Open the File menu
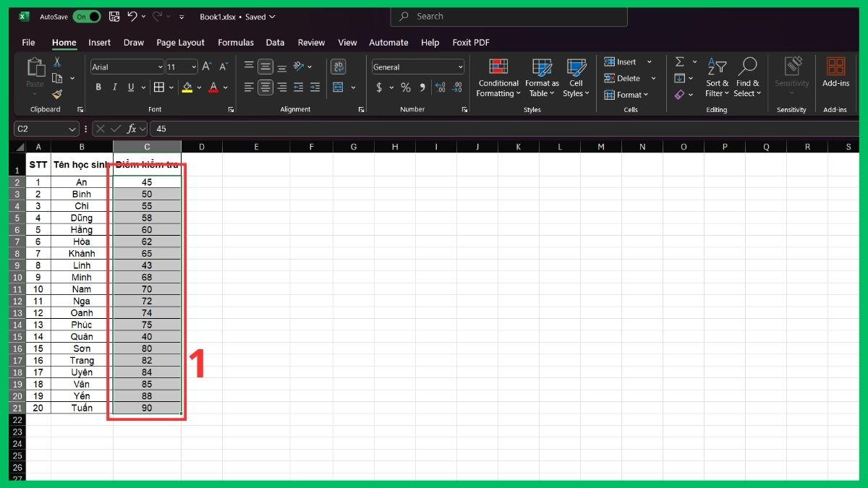 28,43
